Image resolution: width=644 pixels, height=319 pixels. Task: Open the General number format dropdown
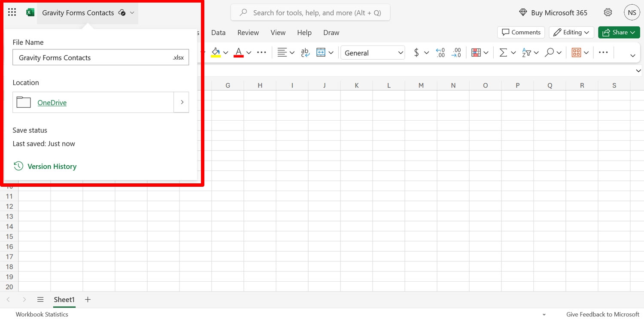(373, 52)
